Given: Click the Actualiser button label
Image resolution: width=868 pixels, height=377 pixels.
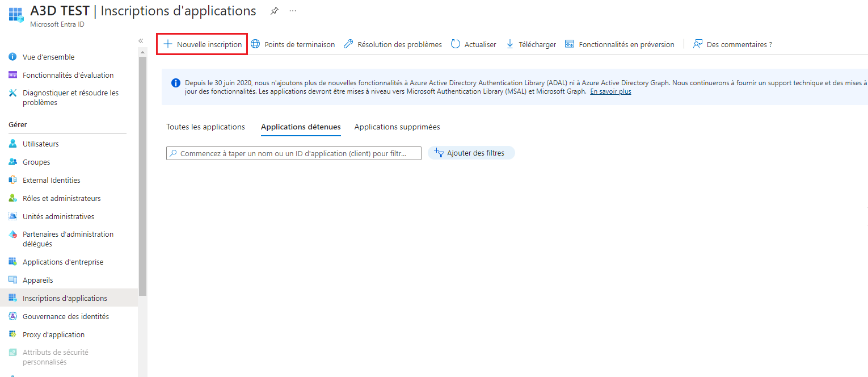Looking at the screenshot, I should (x=481, y=44).
